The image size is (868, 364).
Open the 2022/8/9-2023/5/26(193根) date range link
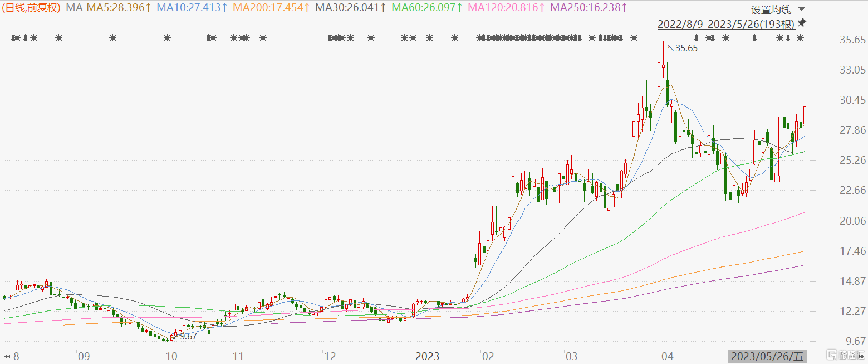click(x=727, y=24)
